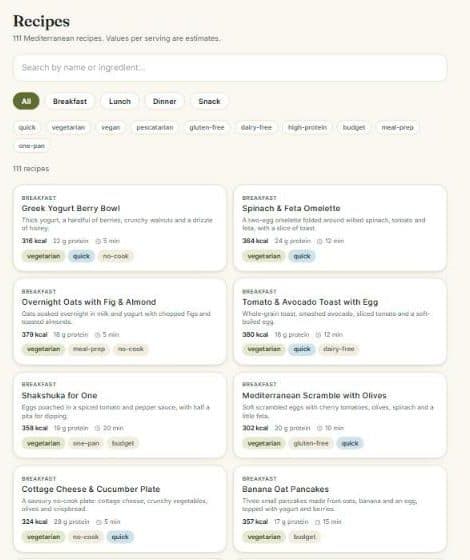This screenshot has width=470, height=560.
Task: Click the 324 kcal value
Action: point(35,522)
